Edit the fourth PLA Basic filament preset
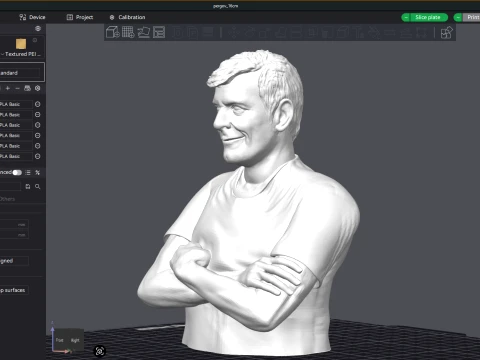 [x=38, y=135]
